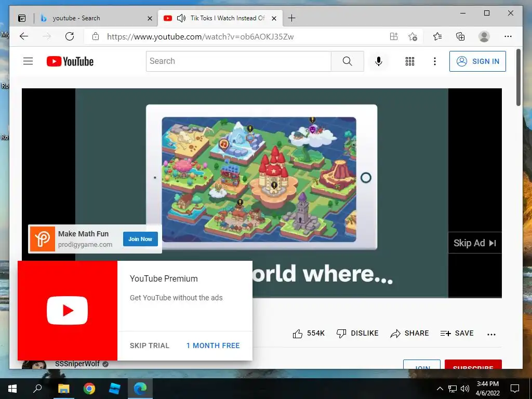532x399 pixels.
Task: Mute tab via speaker icon on tab
Action: coord(181,18)
